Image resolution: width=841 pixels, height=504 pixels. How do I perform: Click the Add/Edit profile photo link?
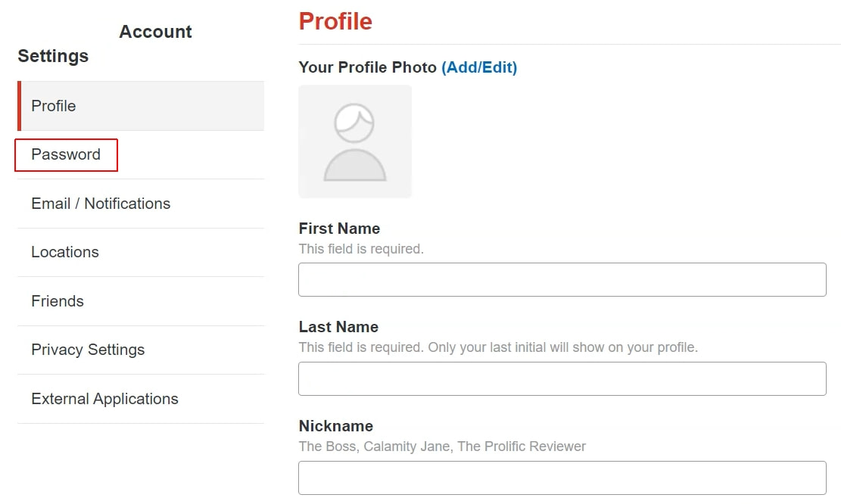pos(479,67)
